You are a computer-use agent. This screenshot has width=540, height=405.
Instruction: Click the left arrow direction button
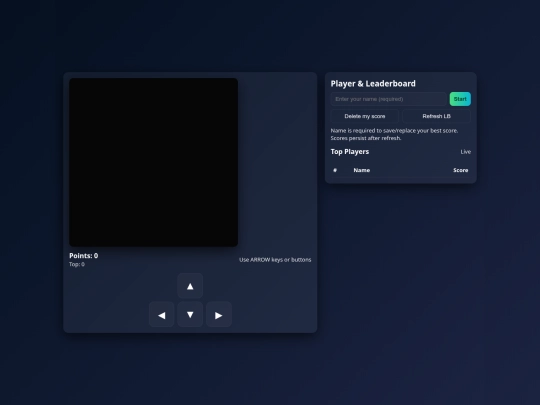pyautogui.click(x=162, y=314)
